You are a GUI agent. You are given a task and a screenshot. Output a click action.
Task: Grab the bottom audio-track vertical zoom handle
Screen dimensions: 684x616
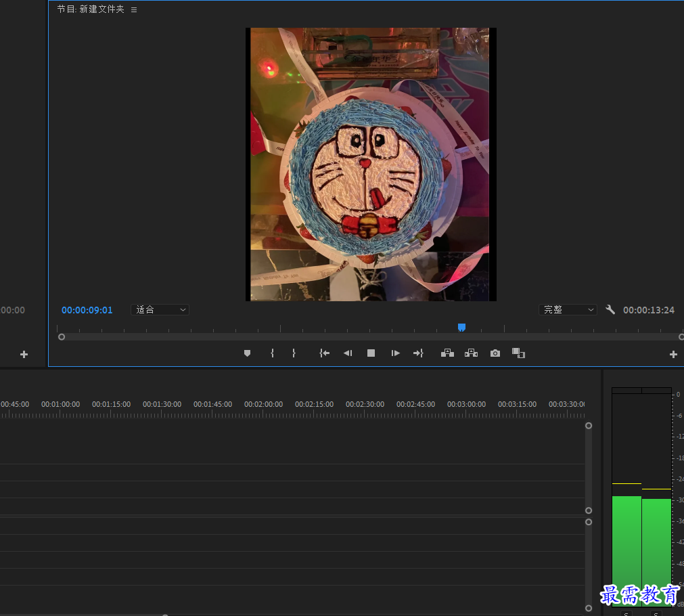tap(589, 608)
